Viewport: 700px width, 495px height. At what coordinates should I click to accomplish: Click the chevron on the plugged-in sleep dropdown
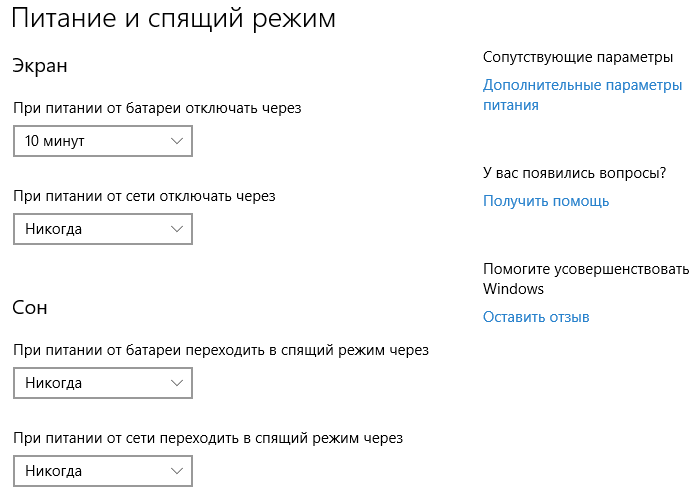(178, 471)
